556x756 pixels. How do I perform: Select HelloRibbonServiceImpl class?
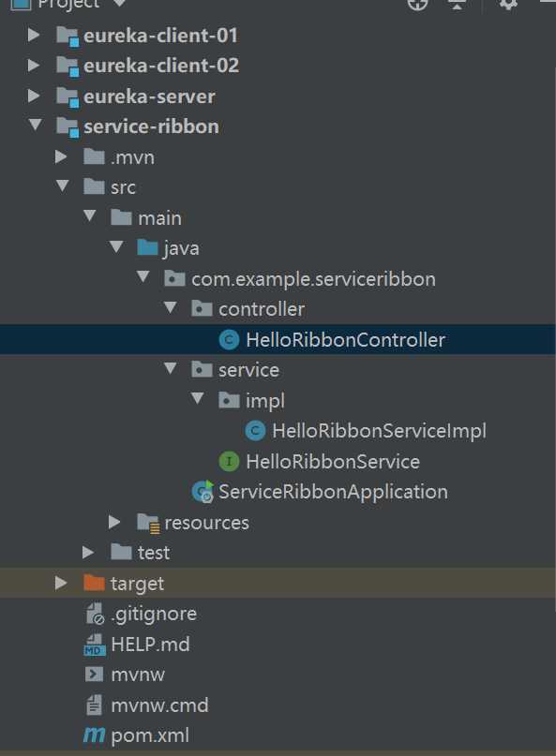point(379,431)
